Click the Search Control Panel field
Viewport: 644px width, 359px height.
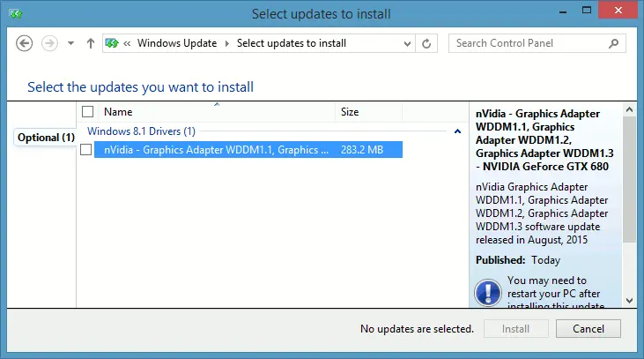[x=537, y=43]
